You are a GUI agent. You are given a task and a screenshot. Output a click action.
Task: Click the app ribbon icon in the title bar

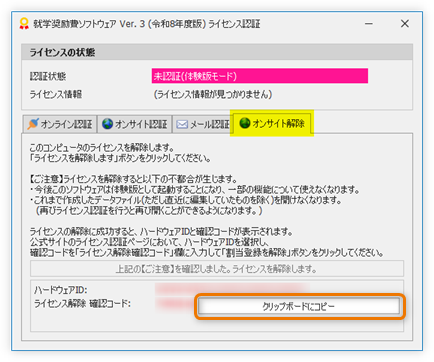pyautogui.click(x=24, y=24)
